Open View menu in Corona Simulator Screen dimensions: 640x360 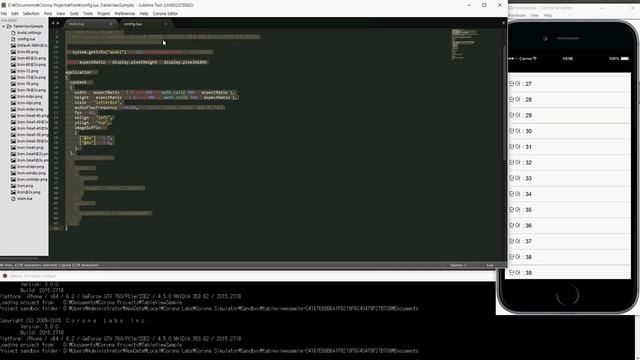(534, 15)
